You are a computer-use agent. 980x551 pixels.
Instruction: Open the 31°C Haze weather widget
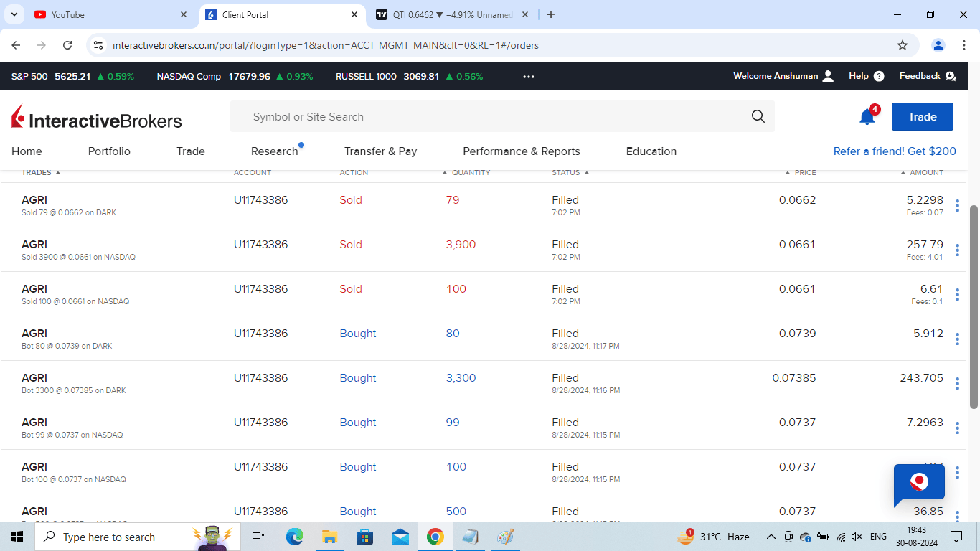tap(713, 537)
